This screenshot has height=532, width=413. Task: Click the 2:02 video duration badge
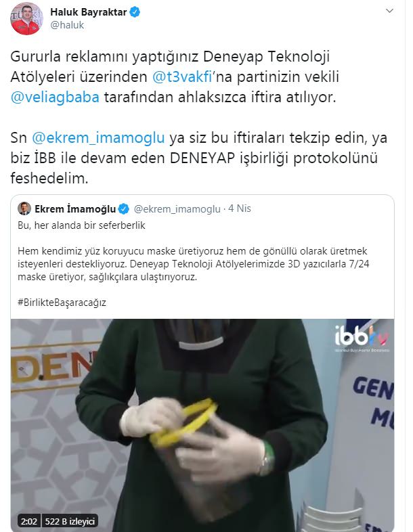[29, 521]
